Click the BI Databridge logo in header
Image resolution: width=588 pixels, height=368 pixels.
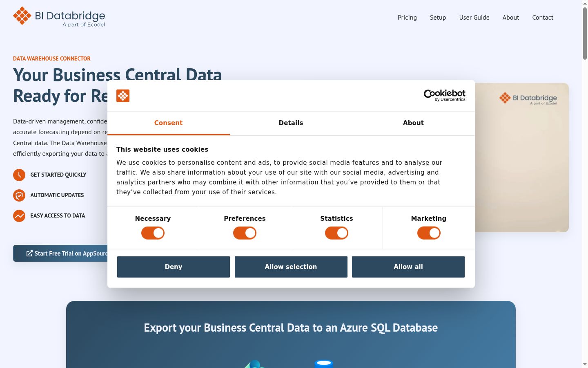coord(59,16)
